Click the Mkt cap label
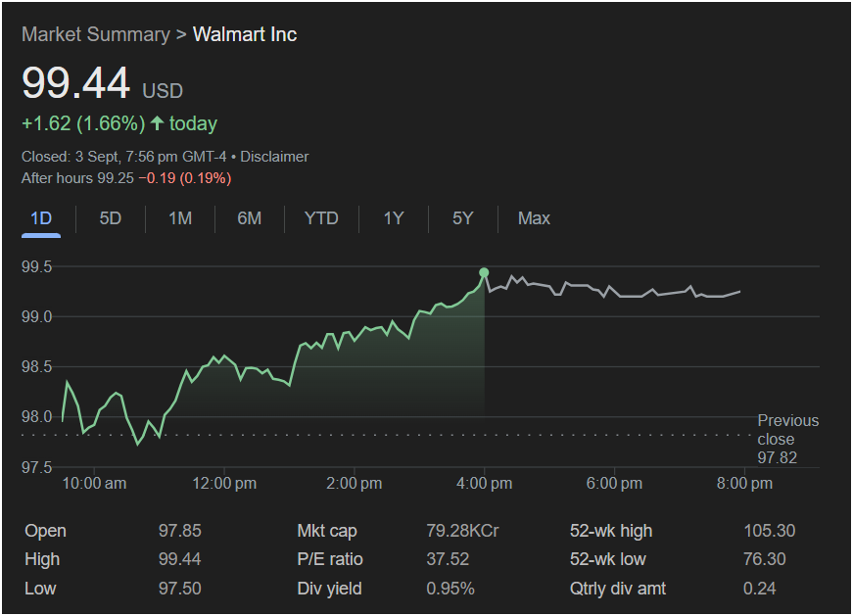The image size is (853, 616). click(x=327, y=531)
